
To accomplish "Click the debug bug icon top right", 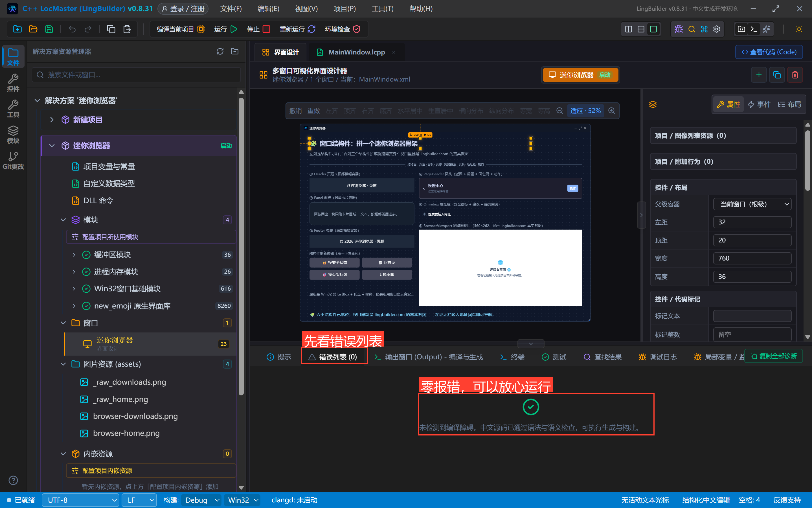I will click(x=679, y=29).
